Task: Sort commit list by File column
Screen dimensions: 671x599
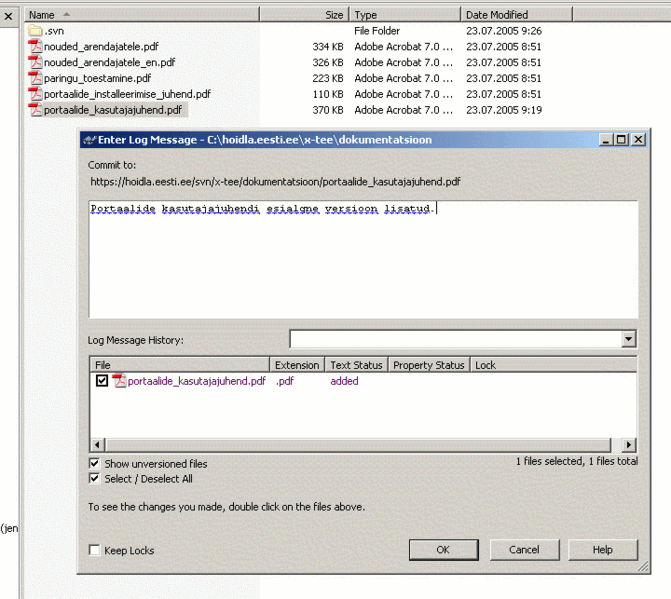Action: (180, 365)
